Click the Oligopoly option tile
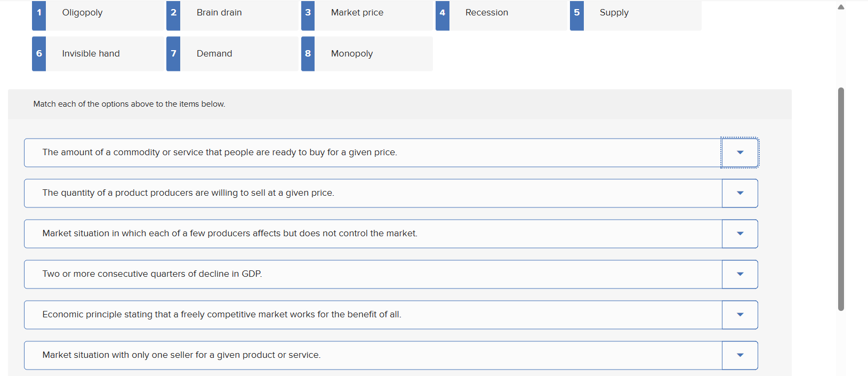This screenshot has width=868, height=376. 105,13
